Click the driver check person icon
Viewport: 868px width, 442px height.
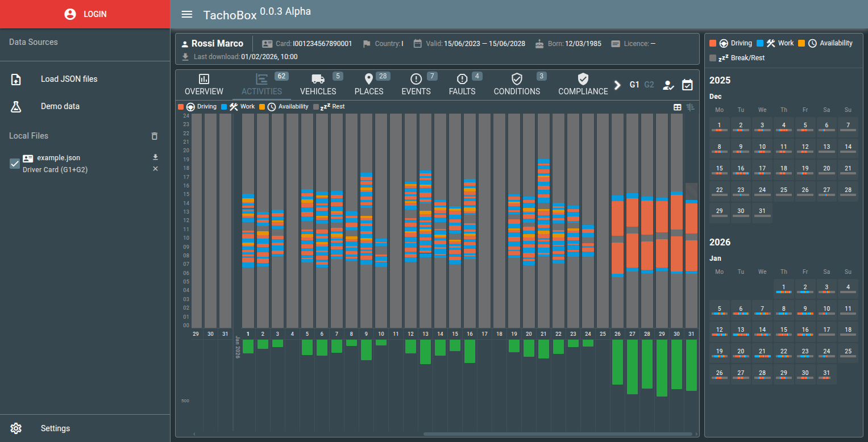668,85
